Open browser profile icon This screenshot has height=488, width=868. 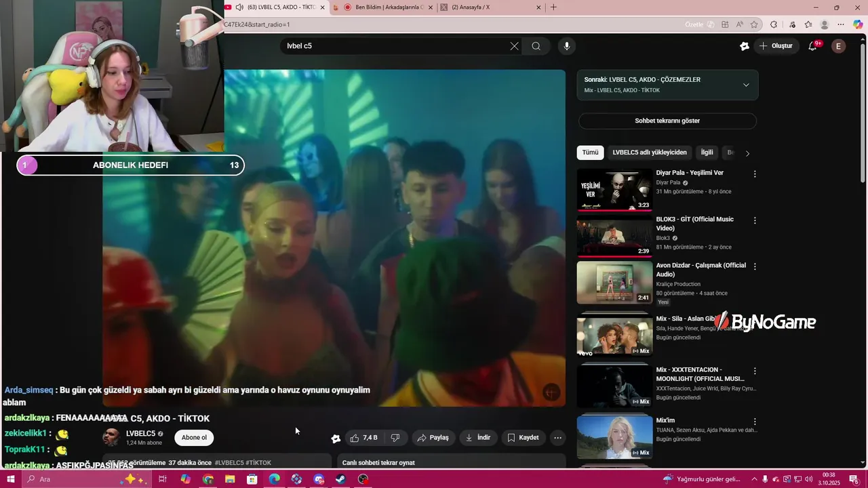tap(825, 24)
